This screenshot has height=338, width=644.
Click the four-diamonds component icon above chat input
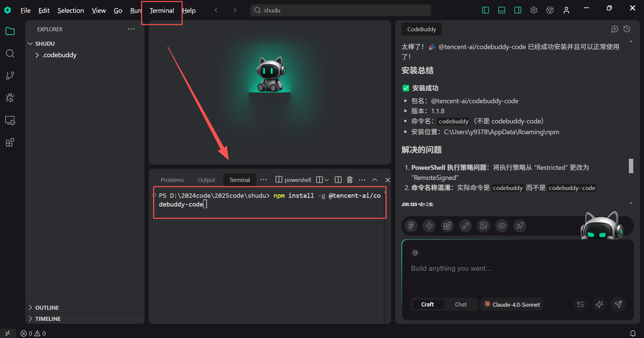pos(429,226)
